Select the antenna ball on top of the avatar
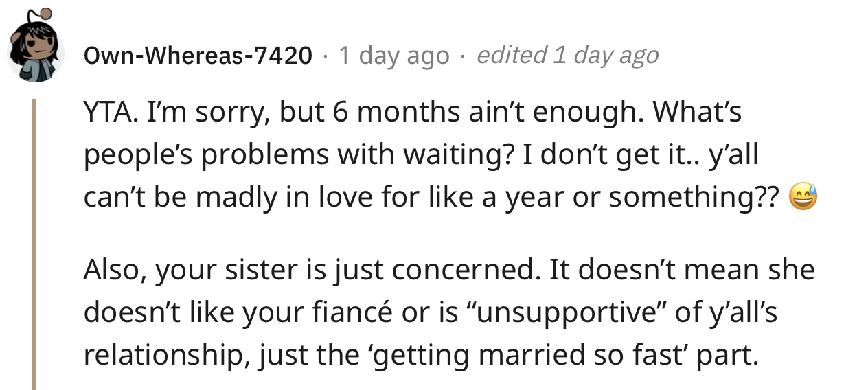Screen dimensions: 868x390 point(45,12)
